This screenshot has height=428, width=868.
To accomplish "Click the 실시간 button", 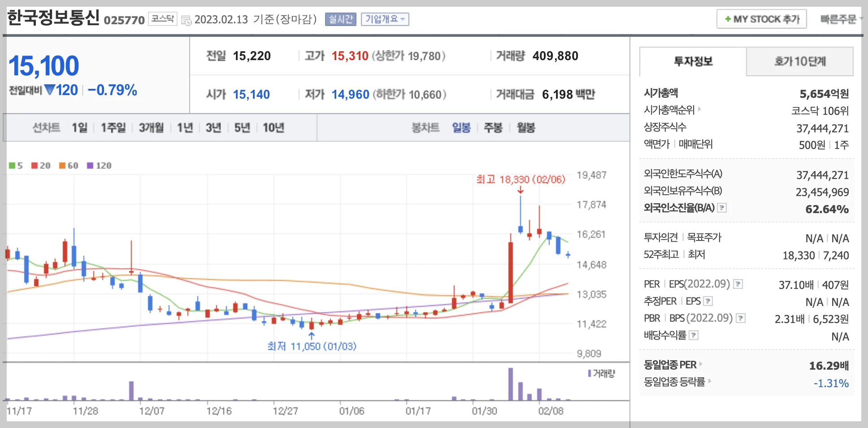I will click(x=341, y=19).
